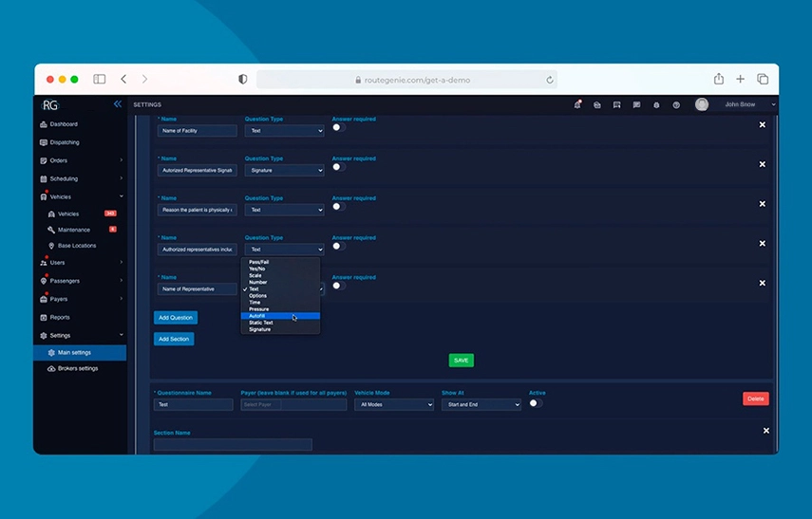Toggle Answer required for Authorized Representative Signature

point(339,167)
